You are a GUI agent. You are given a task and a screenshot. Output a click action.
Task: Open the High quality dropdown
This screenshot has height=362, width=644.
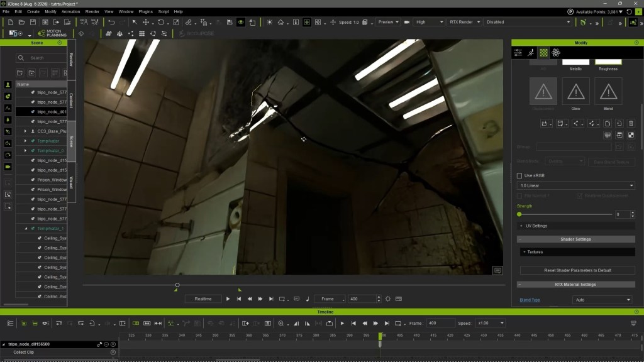[x=429, y=22]
